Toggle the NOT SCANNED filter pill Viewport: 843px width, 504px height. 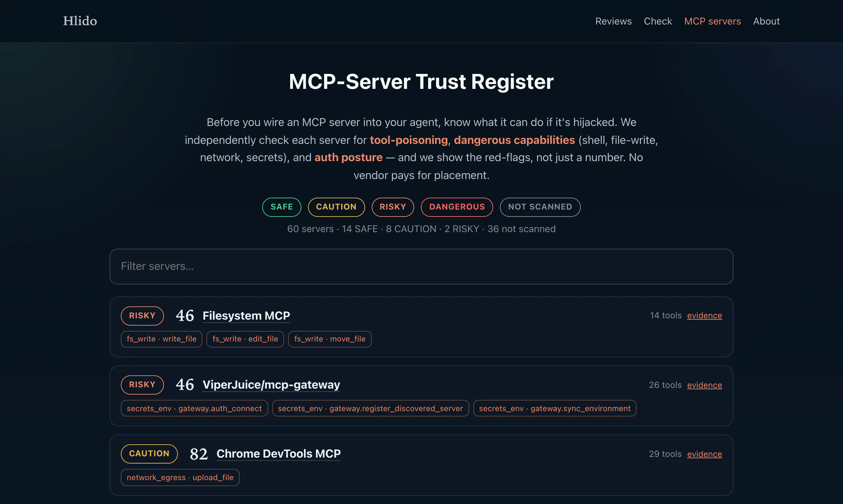click(x=540, y=207)
